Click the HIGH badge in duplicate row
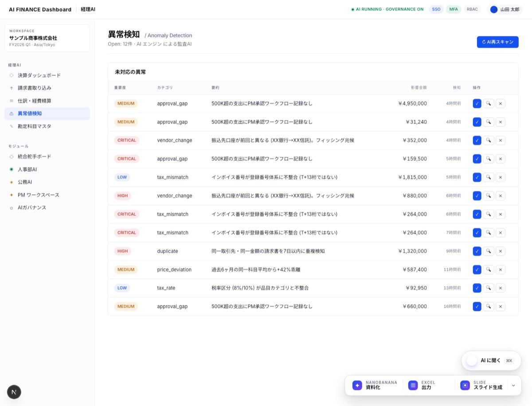The image size is (532, 406). pos(122,251)
